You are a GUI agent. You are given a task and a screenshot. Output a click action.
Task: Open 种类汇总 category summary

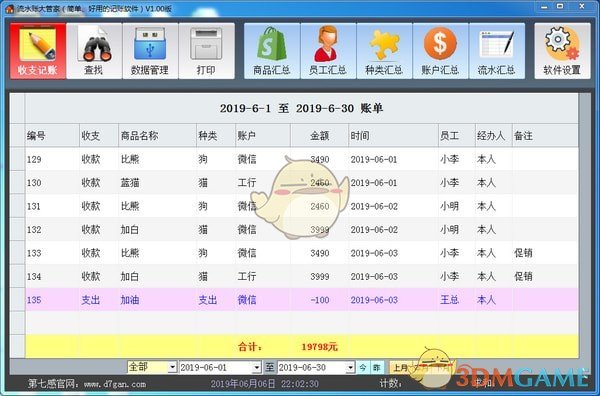pos(384,51)
